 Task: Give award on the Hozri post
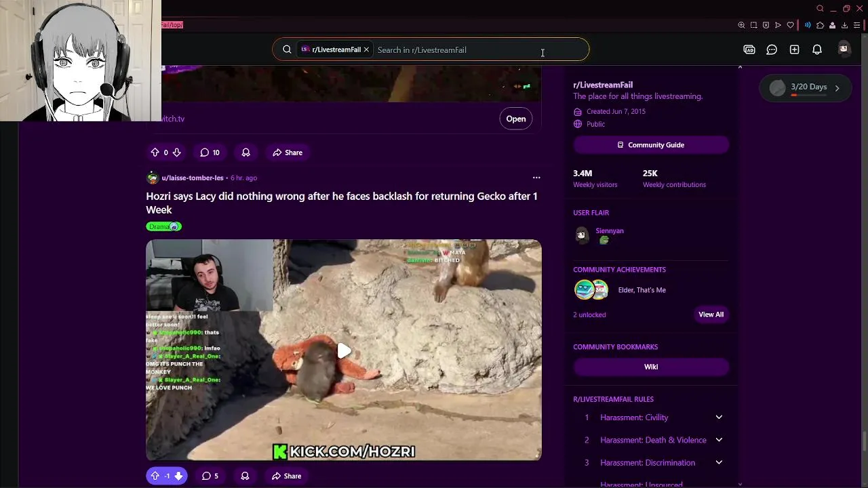(245, 476)
